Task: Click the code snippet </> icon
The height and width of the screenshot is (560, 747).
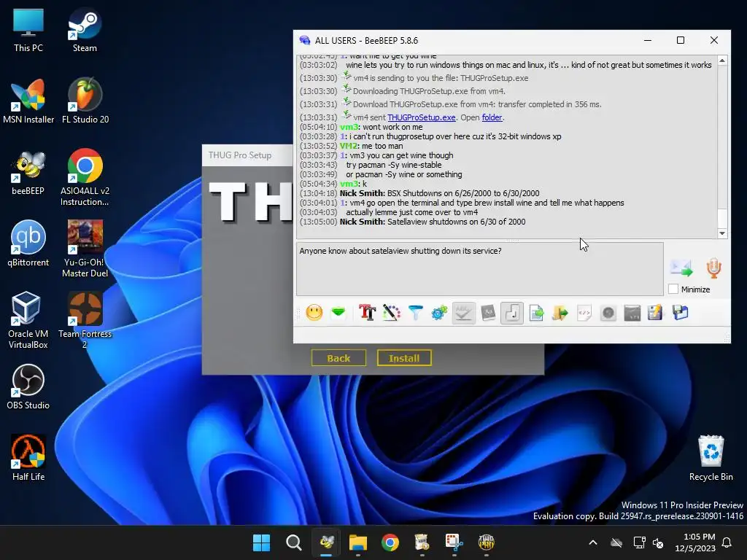Action: point(584,313)
